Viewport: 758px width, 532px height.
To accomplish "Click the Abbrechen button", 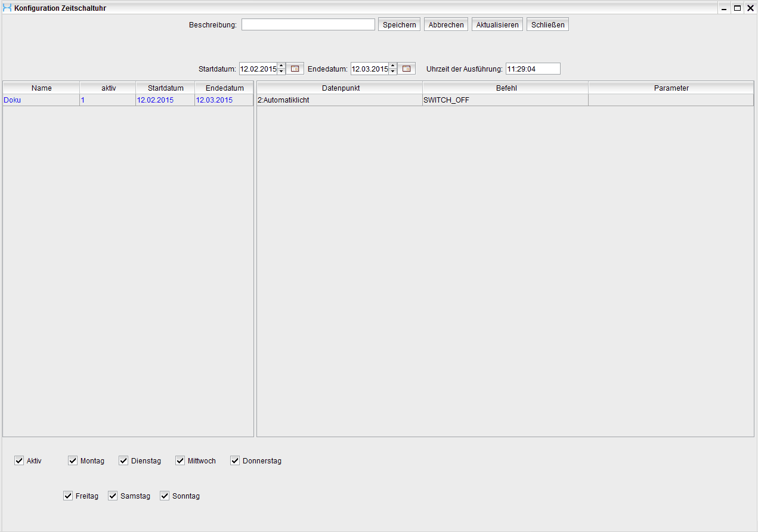I will coord(446,24).
